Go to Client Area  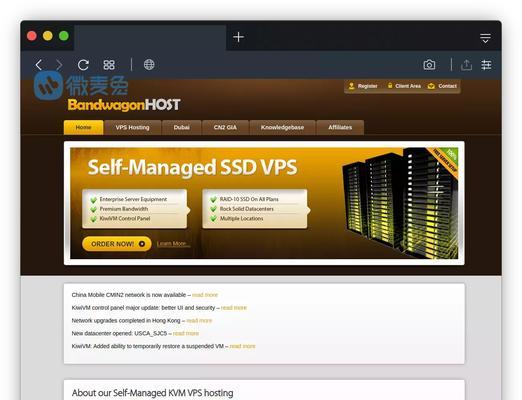coord(404,86)
